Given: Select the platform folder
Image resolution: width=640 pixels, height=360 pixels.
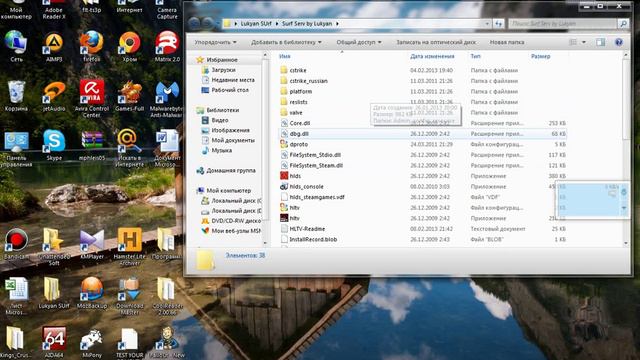Looking at the screenshot, I should pyautogui.click(x=300, y=91).
